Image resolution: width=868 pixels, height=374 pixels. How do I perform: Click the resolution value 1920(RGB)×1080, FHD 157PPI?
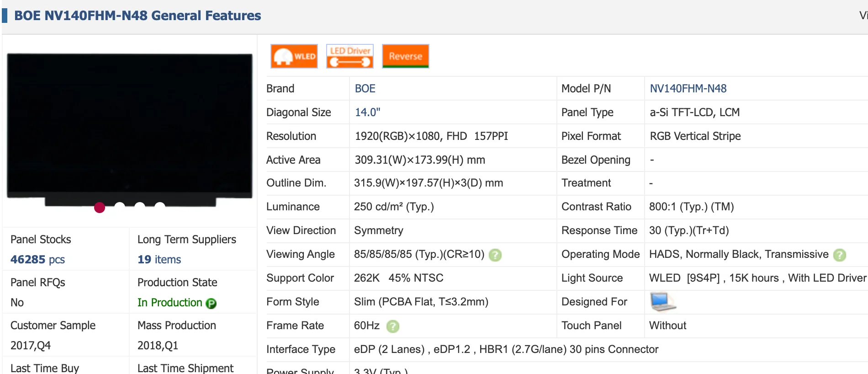(431, 136)
